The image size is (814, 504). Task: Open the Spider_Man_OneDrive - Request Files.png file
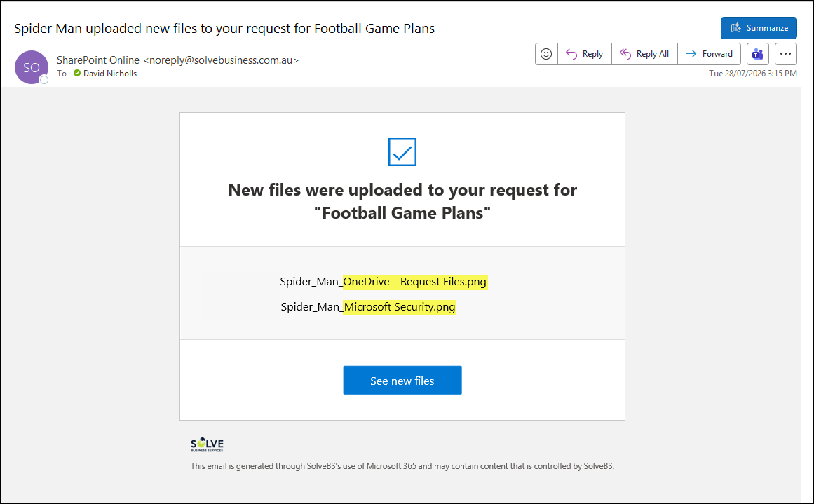(383, 282)
